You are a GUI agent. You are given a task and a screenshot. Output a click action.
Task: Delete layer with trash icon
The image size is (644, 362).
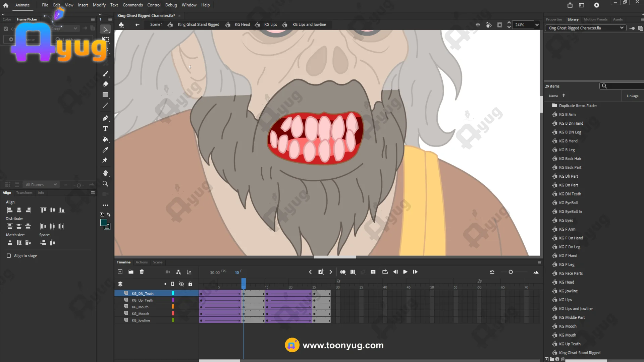click(142, 272)
